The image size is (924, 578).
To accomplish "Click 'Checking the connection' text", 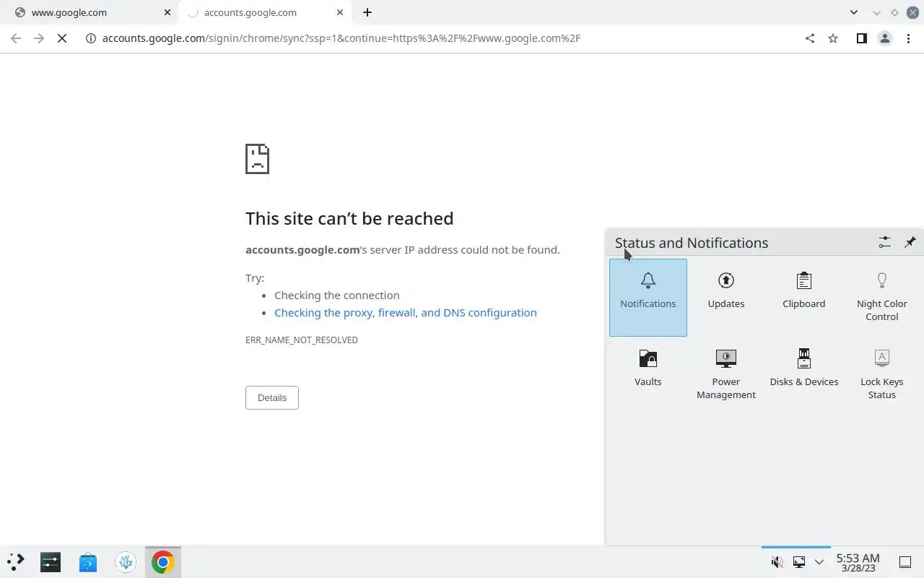I will [337, 296].
